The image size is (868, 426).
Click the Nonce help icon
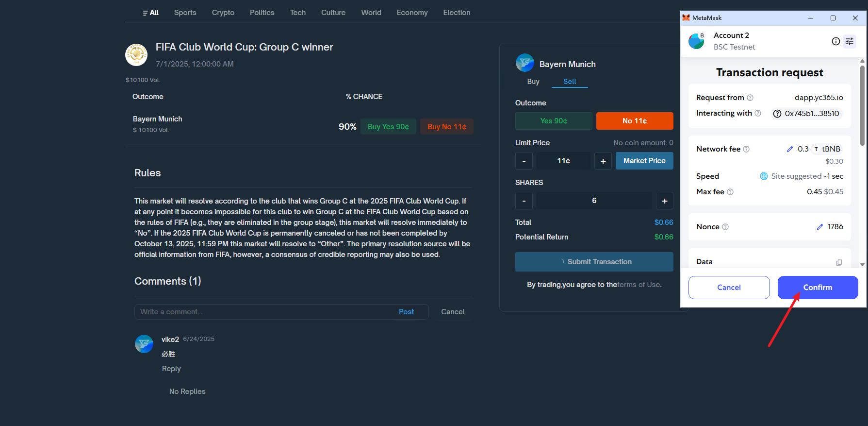point(725,227)
